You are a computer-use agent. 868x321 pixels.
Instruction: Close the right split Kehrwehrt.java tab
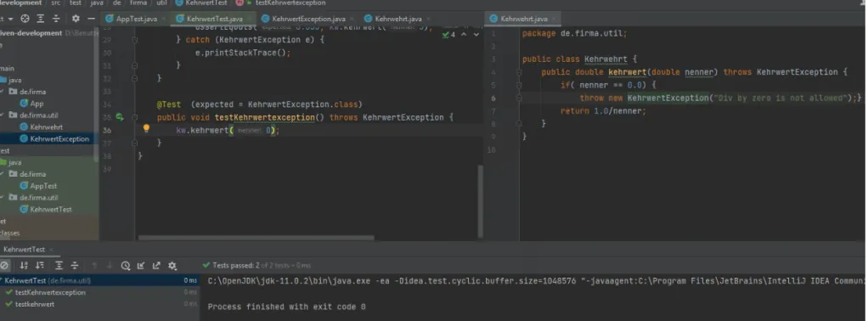pyautogui.click(x=554, y=19)
